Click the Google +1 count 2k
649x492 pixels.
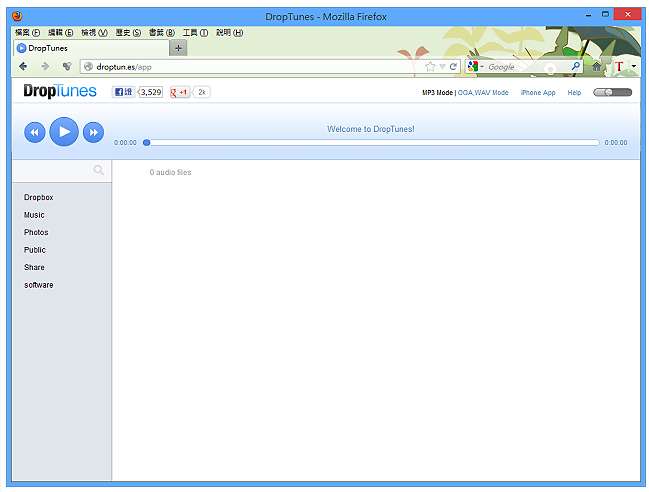[x=202, y=92]
